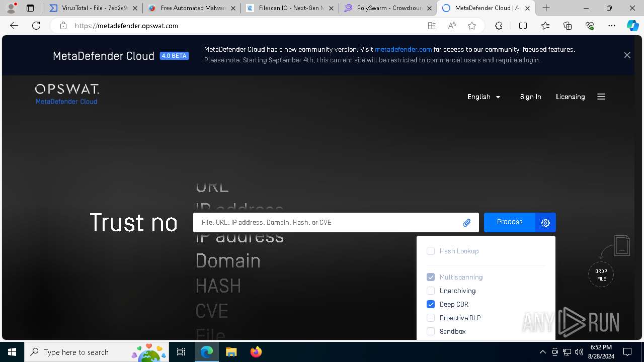Open the Licensing link

tap(570, 97)
